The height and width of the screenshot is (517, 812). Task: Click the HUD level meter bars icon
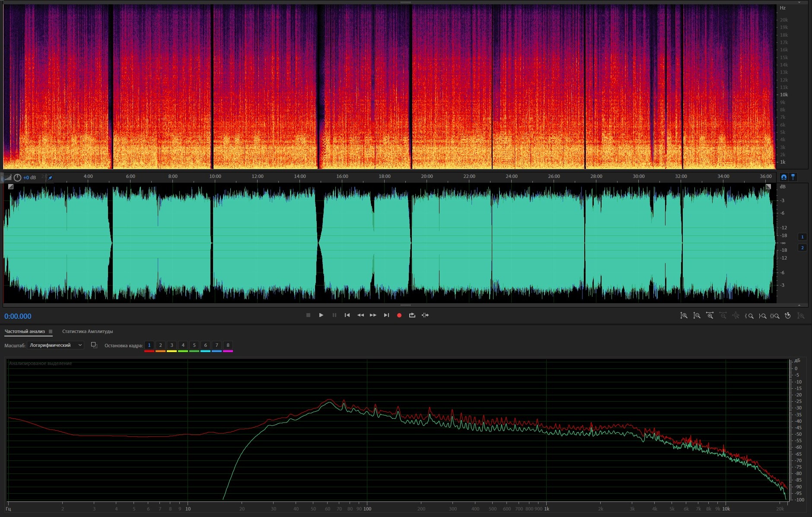(x=8, y=178)
